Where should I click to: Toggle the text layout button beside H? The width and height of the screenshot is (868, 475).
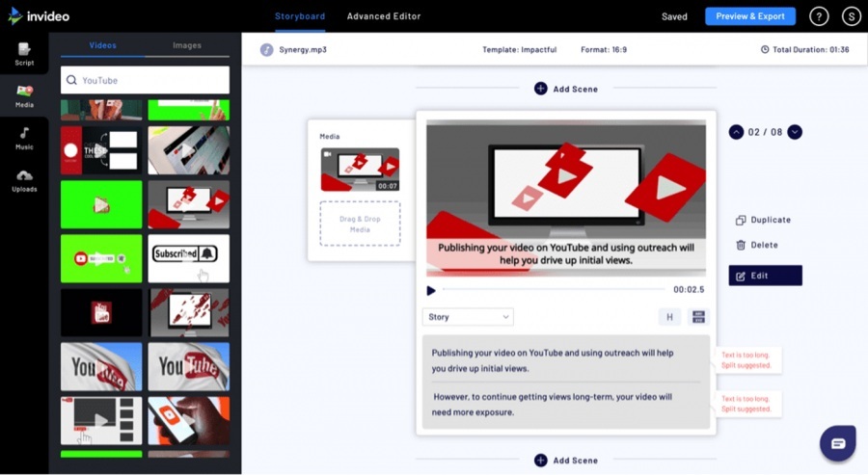698,317
